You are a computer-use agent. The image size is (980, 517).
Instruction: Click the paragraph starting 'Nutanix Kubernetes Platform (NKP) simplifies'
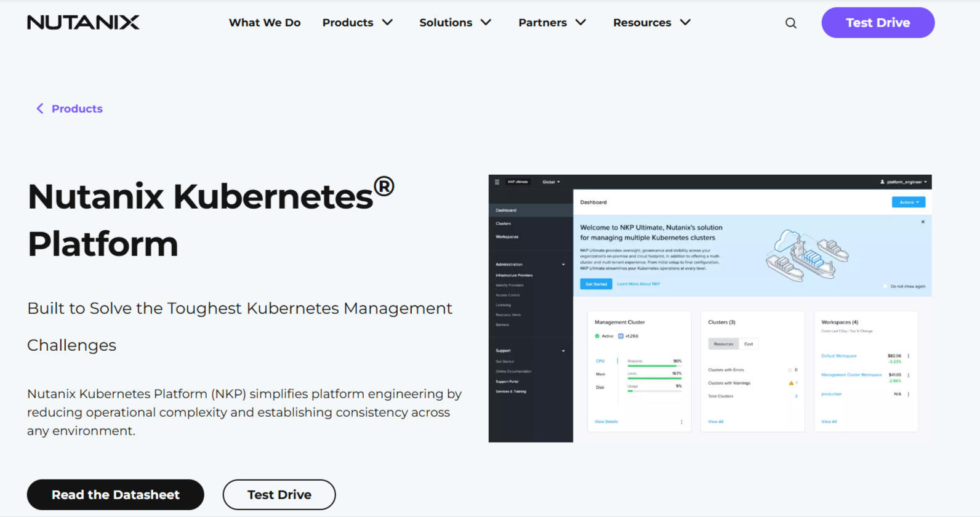[x=244, y=412]
